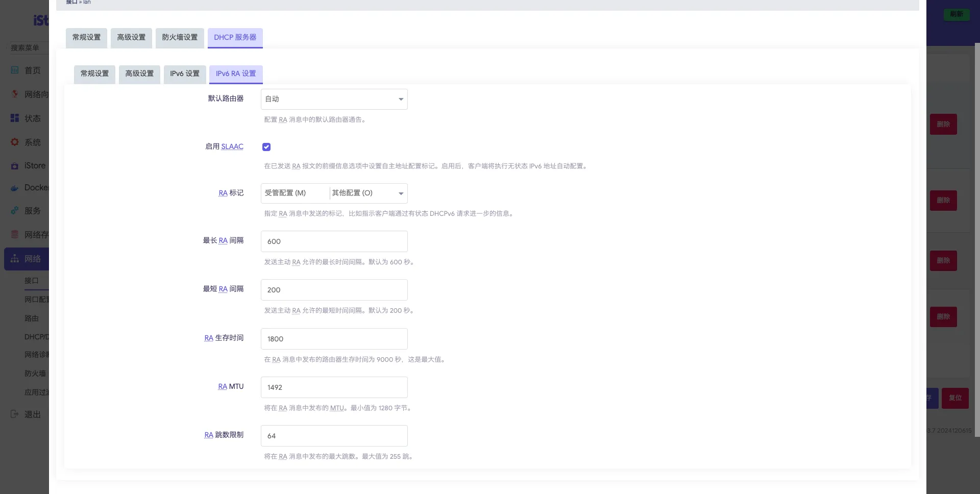Click the 最长 RA 间隔 input field

334,241
